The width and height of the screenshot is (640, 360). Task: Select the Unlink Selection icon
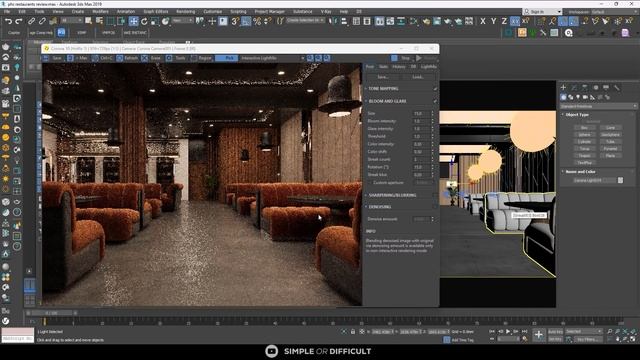pyautogui.click(x=42, y=21)
